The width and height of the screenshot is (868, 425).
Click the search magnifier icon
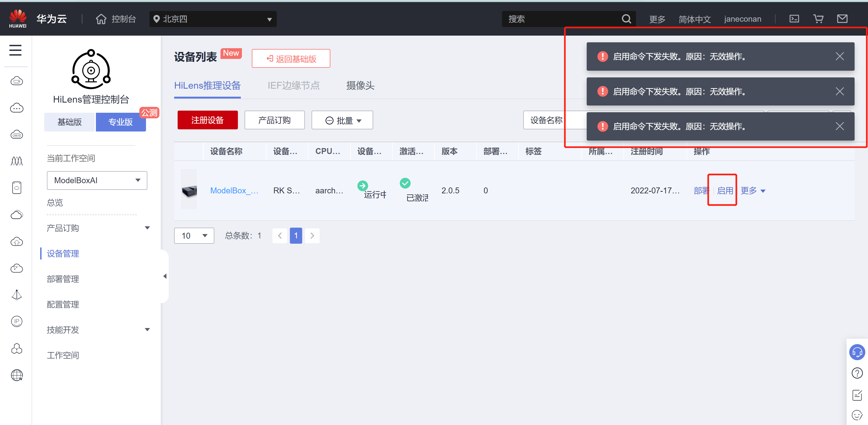(626, 19)
